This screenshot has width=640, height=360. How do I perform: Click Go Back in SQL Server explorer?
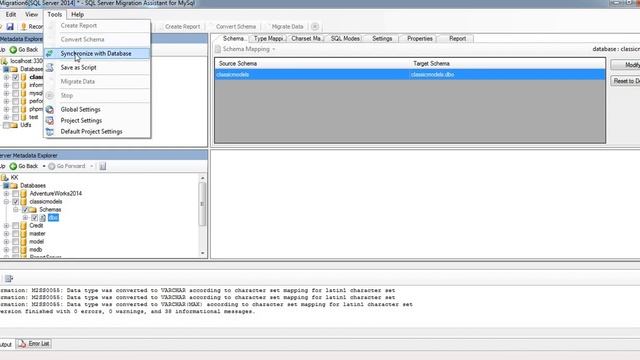click(24, 166)
